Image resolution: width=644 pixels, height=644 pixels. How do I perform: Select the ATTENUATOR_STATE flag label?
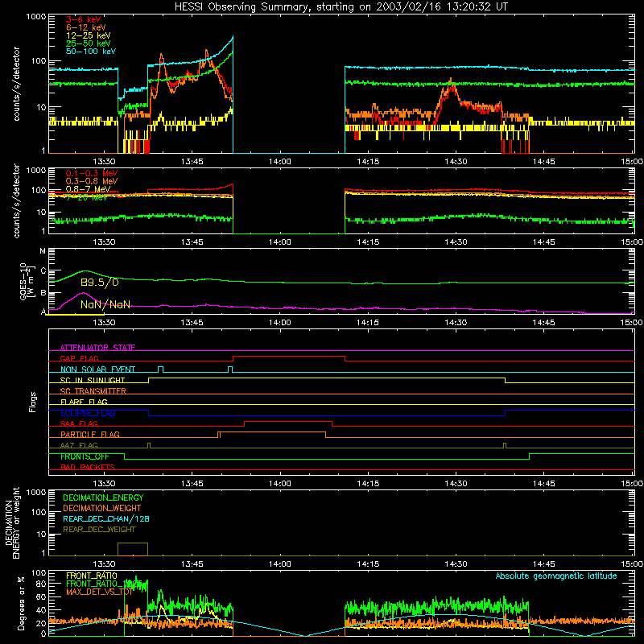[97, 348]
